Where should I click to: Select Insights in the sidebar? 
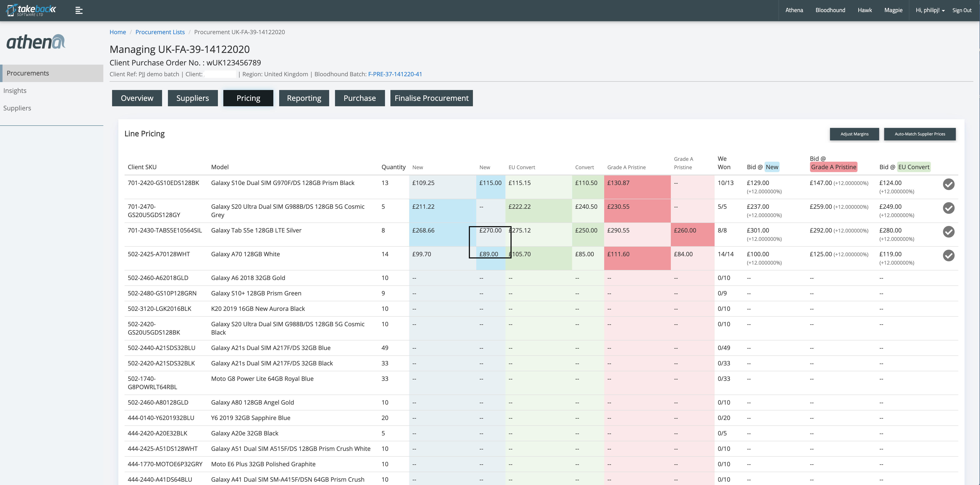(x=15, y=91)
